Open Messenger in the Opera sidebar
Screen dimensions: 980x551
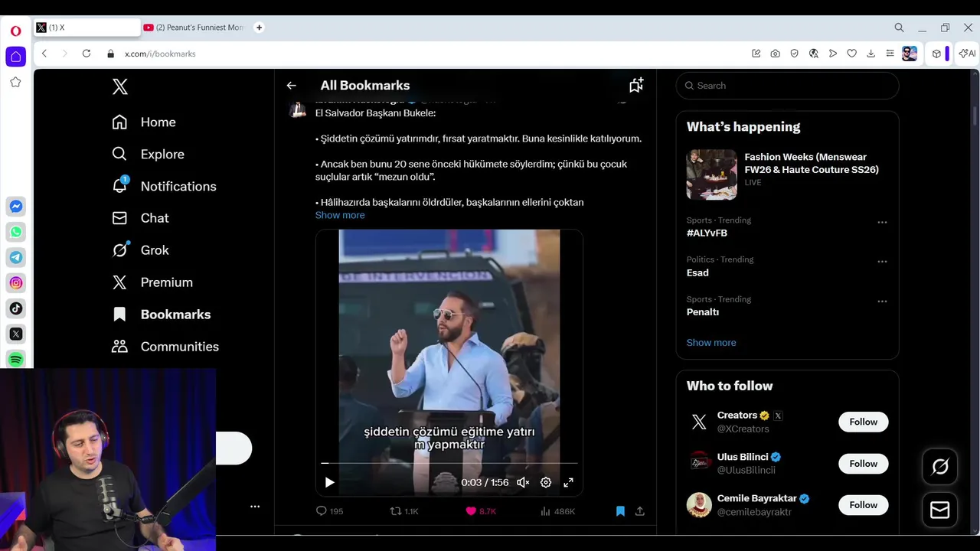[16, 207]
